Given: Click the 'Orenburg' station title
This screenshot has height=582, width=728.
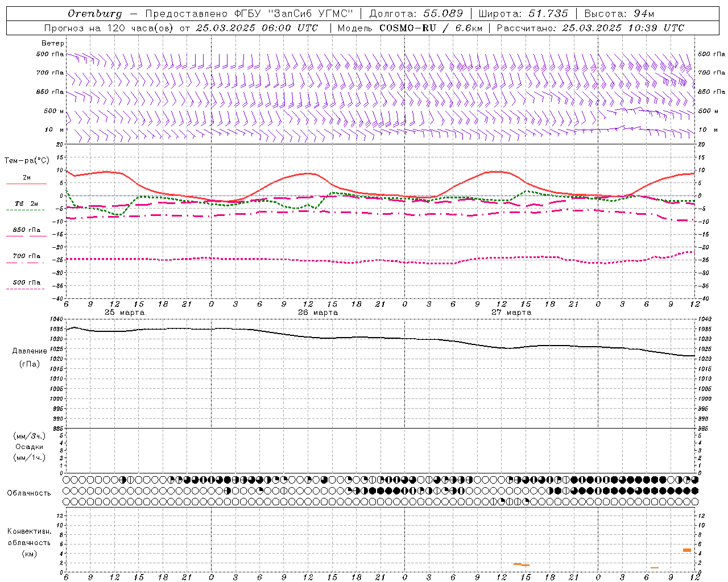Looking at the screenshot, I should 94,14.
